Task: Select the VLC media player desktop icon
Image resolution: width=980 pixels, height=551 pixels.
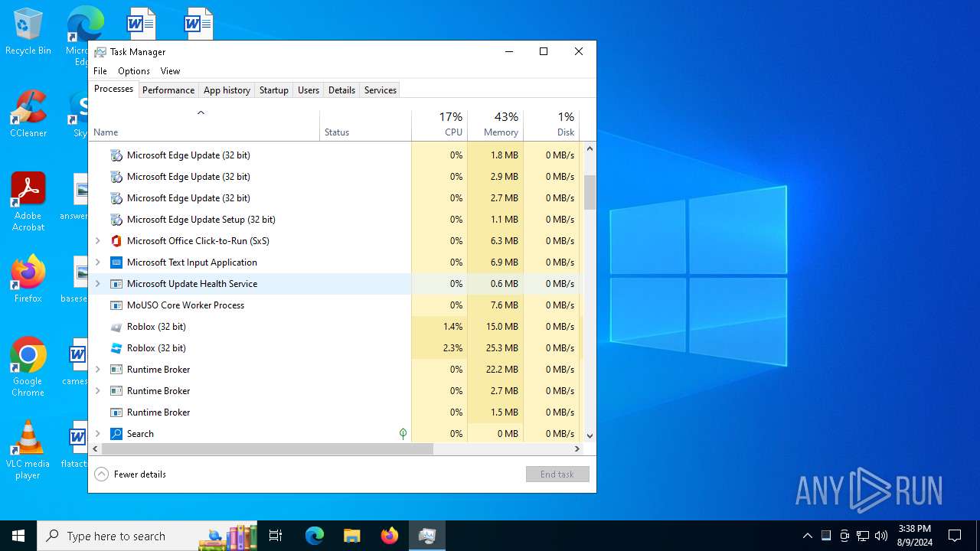Action: [28, 450]
